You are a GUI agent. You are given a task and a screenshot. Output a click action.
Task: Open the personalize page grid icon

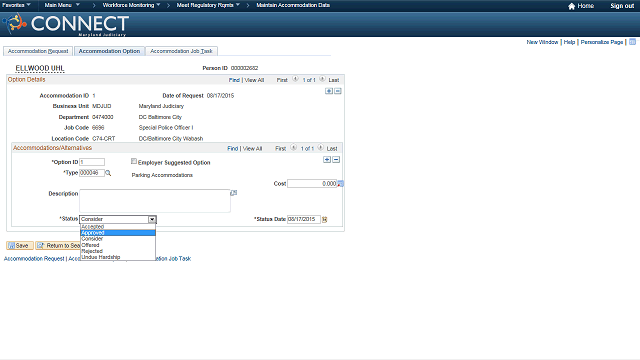[x=632, y=42]
